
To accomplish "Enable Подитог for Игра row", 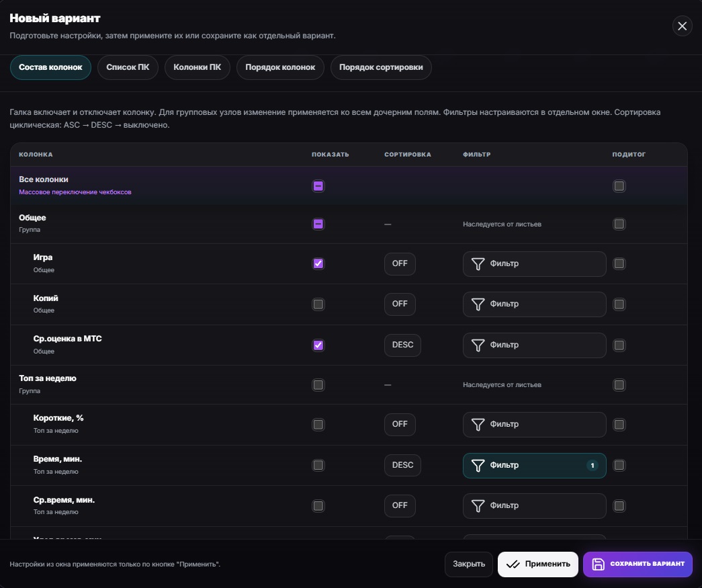I will coord(619,264).
